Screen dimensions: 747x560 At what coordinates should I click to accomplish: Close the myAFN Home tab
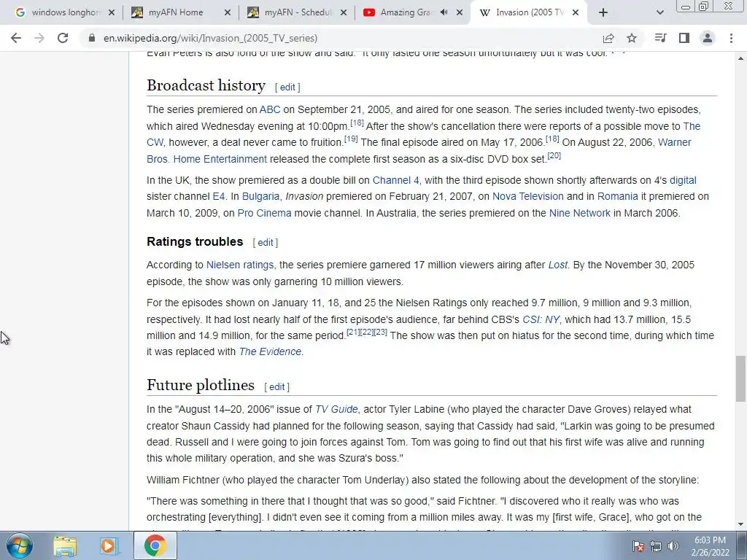coord(228,13)
